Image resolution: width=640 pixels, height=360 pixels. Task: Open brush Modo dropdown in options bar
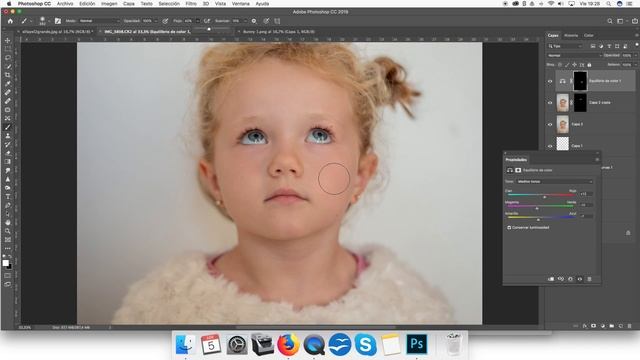(99, 21)
